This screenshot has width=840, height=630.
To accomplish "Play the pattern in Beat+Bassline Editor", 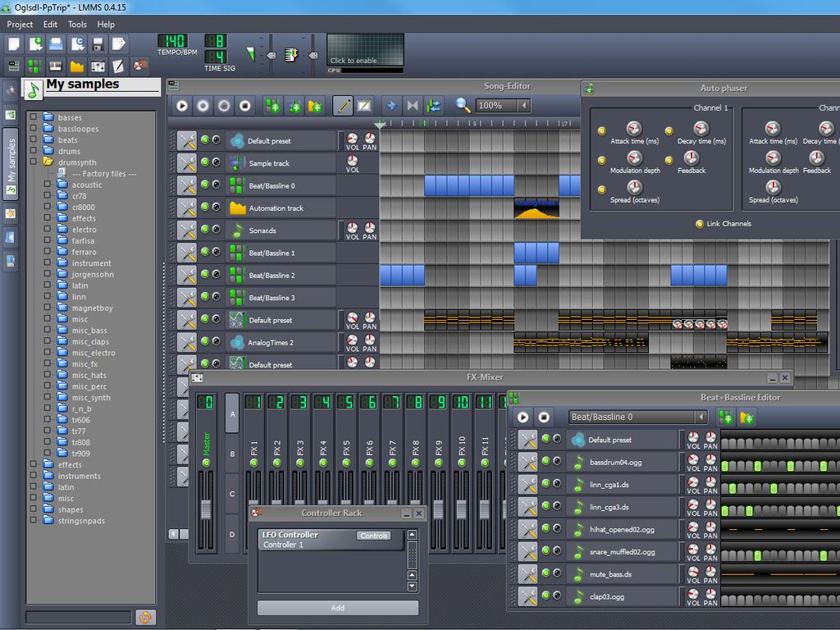I will pos(523,417).
